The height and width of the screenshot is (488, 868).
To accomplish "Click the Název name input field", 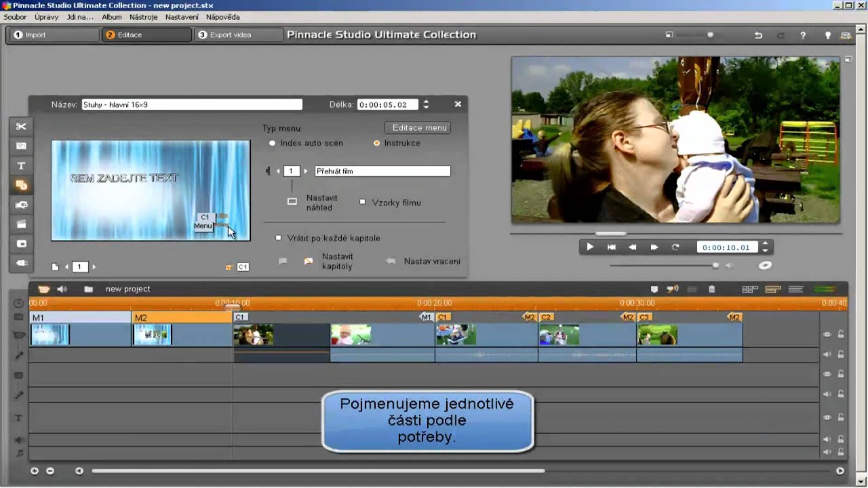I will click(192, 104).
